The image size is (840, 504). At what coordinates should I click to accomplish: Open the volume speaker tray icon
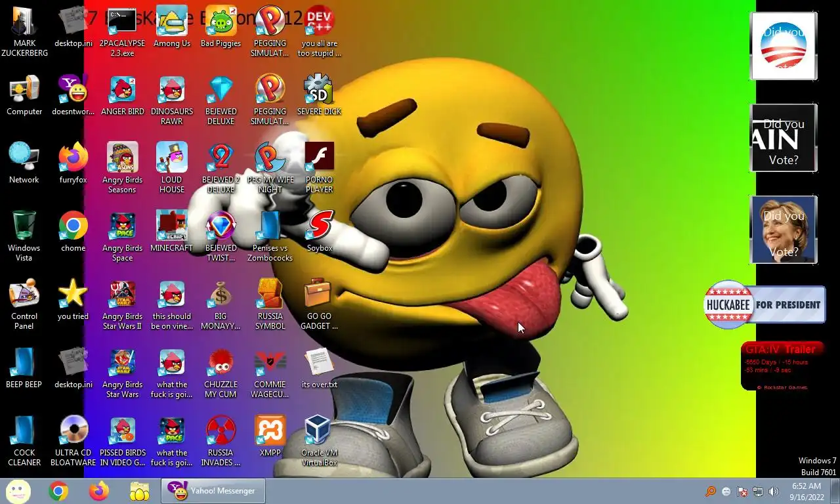pos(774,491)
